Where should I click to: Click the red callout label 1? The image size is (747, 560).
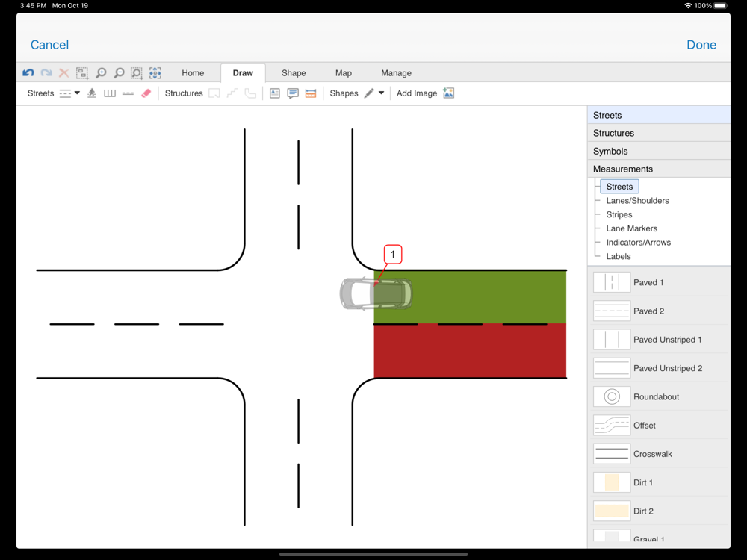[x=393, y=255]
